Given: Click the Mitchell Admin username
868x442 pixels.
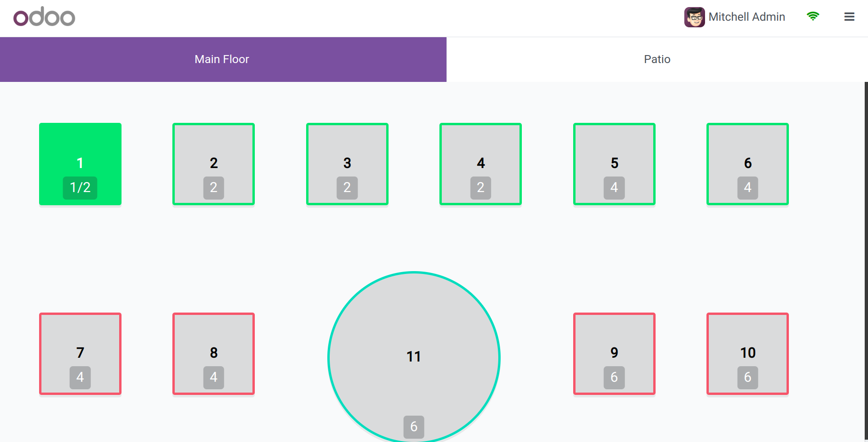Looking at the screenshot, I should [746, 17].
